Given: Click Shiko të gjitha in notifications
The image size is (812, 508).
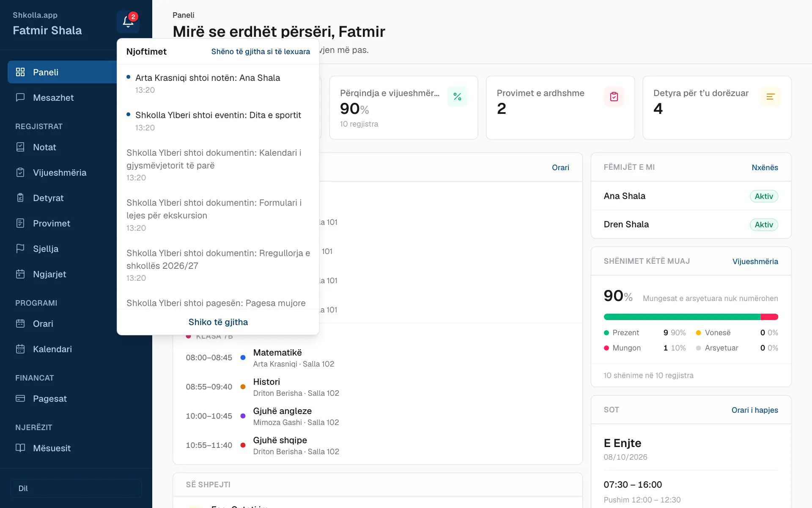Looking at the screenshot, I should [x=218, y=322].
